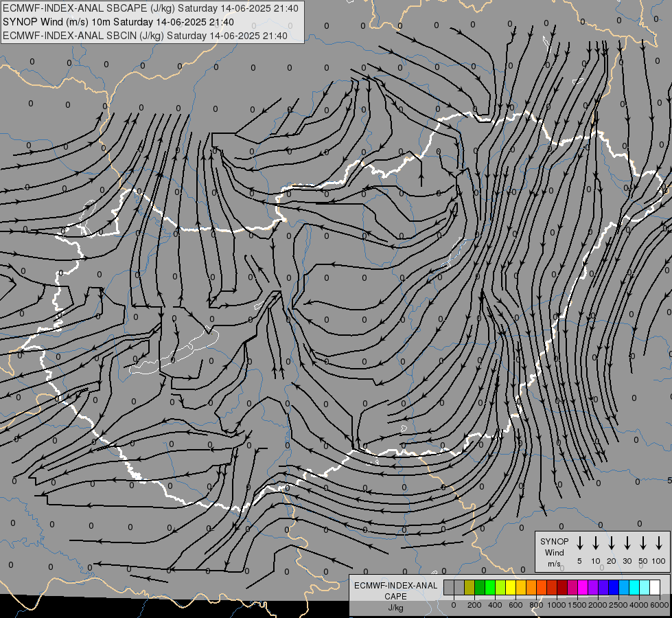Pick the olive CAPE color swatch
Viewport: 672px width, 618px height.
470,587
